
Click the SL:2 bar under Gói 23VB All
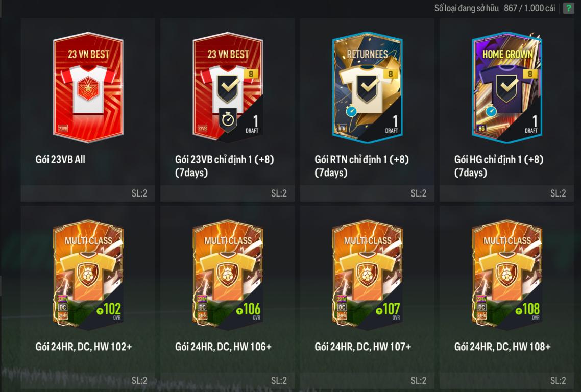pyautogui.click(x=88, y=193)
